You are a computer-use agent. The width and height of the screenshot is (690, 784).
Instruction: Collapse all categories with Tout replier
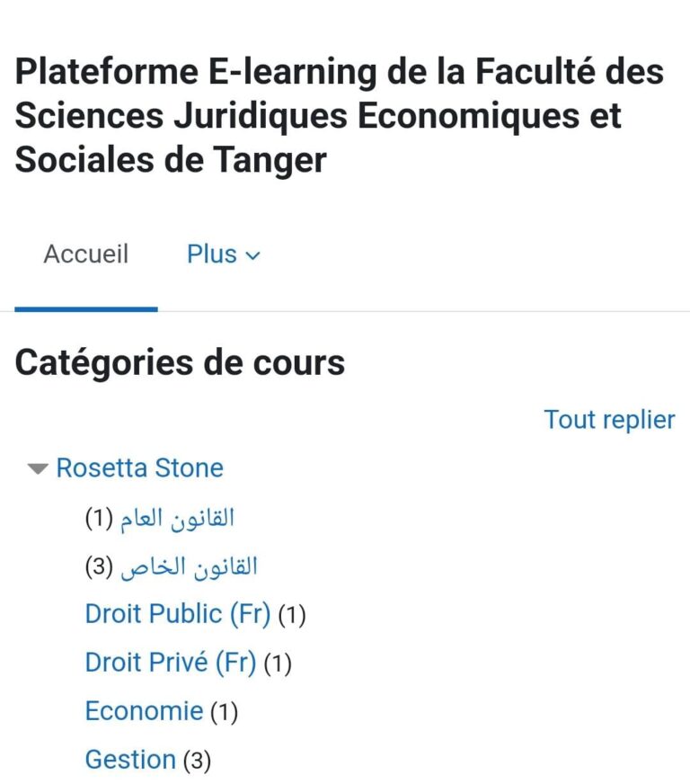609,419
